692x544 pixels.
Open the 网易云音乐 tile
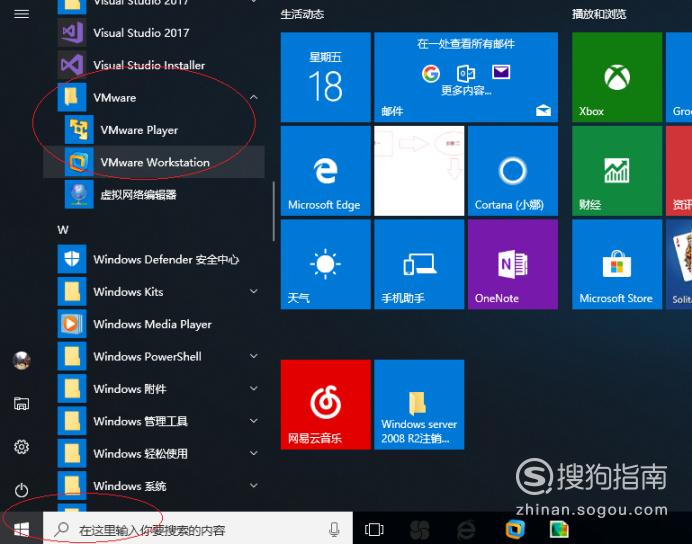(326, 405)
